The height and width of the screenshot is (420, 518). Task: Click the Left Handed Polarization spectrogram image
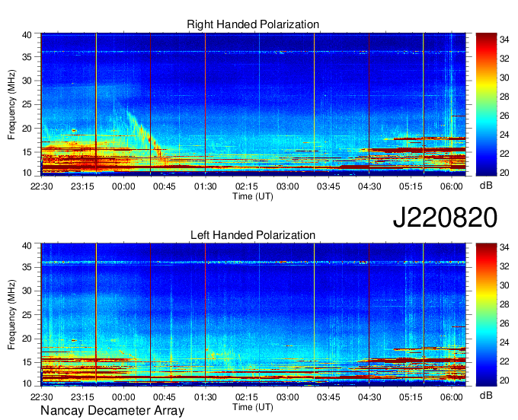(254, 314)
